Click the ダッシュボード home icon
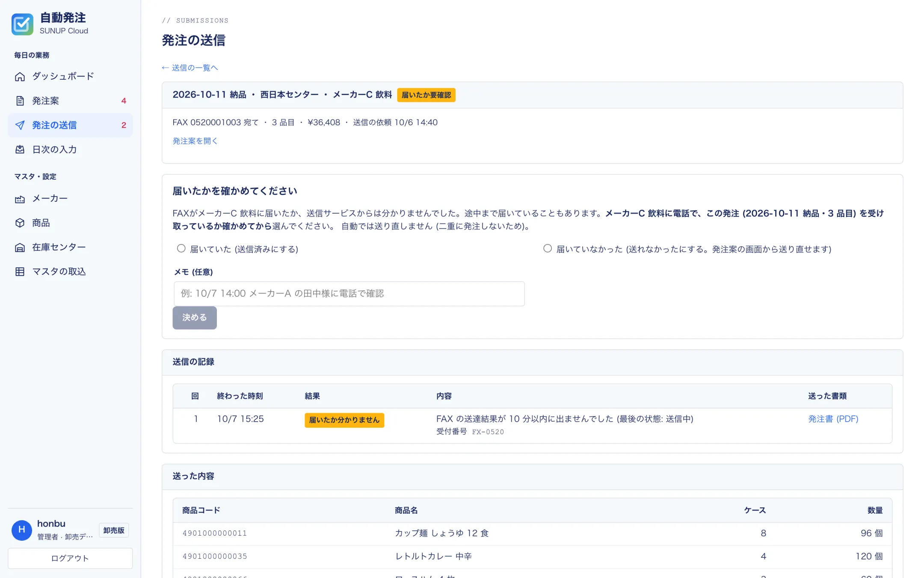Image resolution: width=924 pixels, height=578 pixels. pos(20,77)
